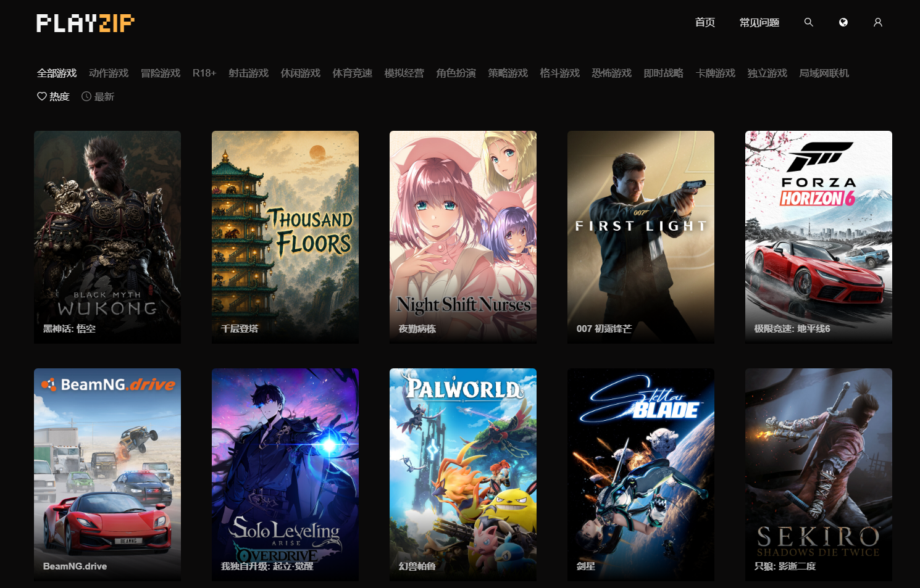Open the search magnifier icon

(x=808, y=22)
